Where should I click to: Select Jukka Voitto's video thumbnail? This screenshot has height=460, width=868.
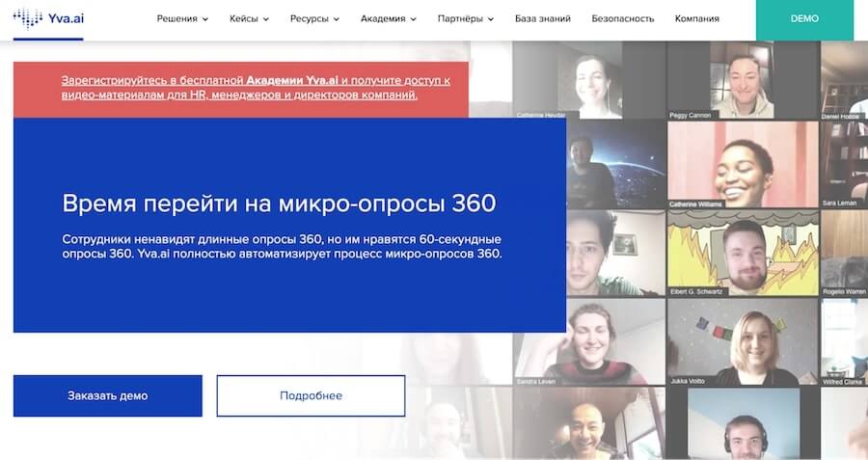click(x=743, y=341)
